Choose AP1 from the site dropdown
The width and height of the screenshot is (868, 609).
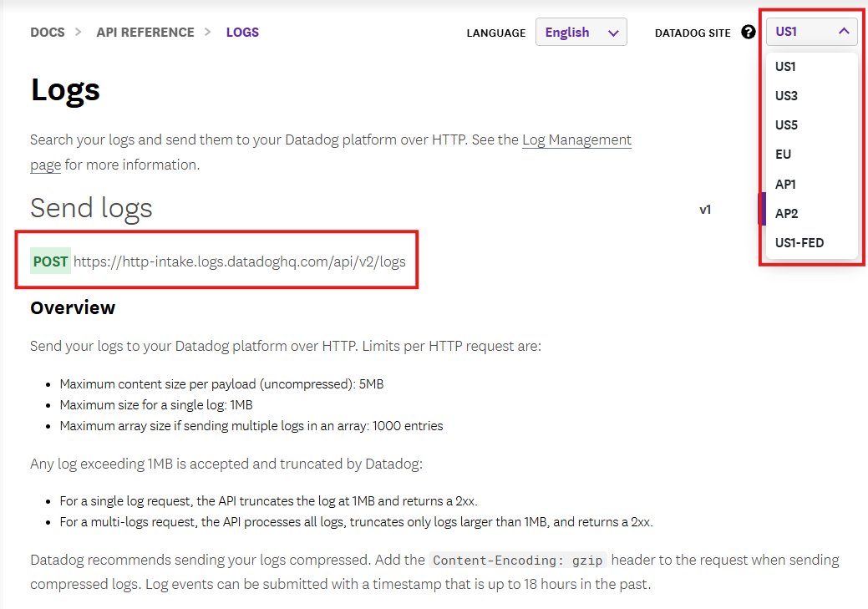[785, 184]
